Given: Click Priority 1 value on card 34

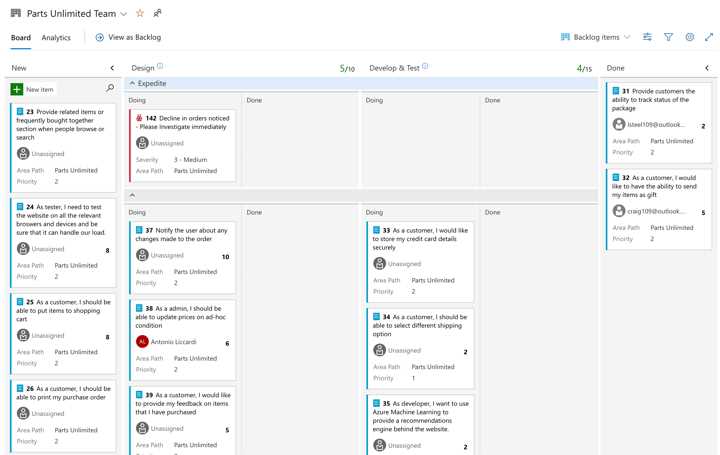Looking at the screenshot, I should (413, 378).
